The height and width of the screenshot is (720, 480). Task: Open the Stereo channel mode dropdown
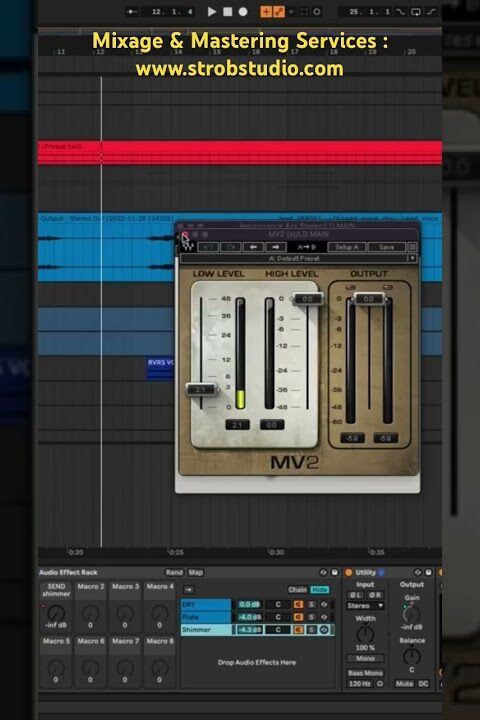[365, 606]
